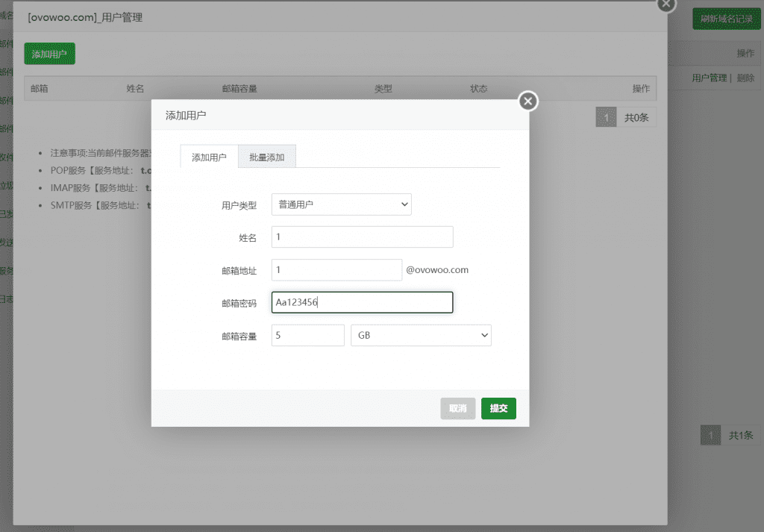764x532 pixels.
Task: Click page 1 beside 共1条
Action: 710,436
